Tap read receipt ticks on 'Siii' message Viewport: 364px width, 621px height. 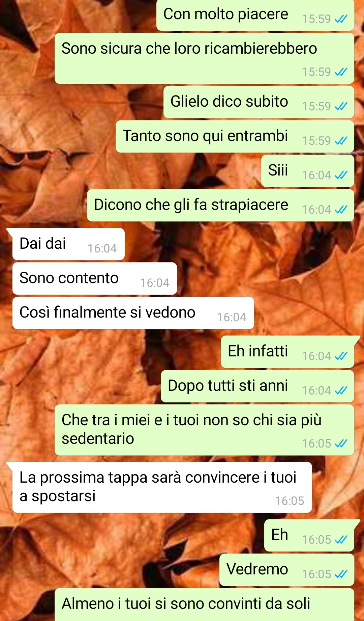coord(341,175)
